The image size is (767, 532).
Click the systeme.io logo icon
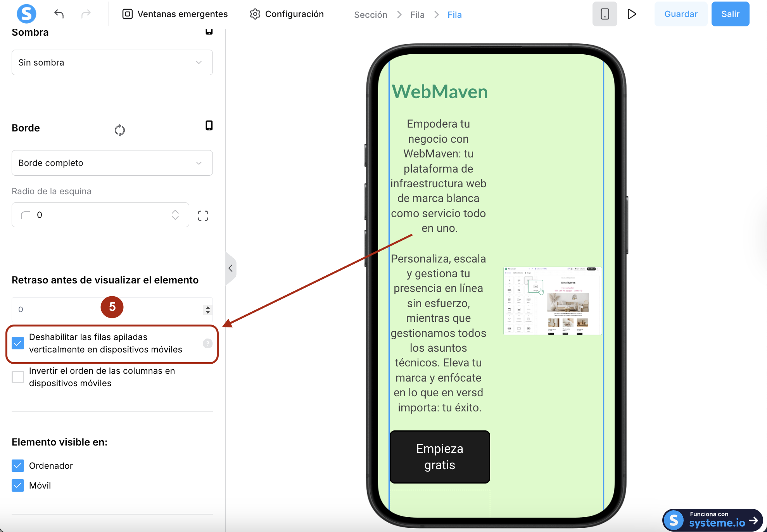coord(26,14)
